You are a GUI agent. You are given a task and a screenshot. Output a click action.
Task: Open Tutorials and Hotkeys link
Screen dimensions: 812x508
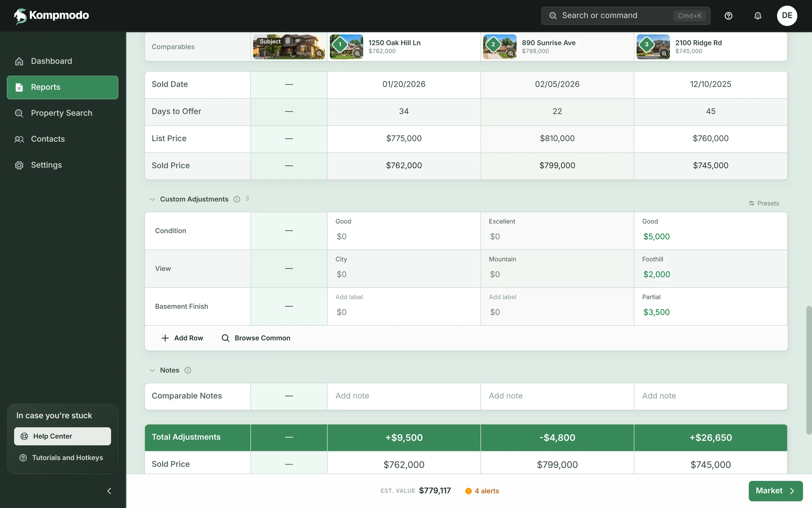[61, 458]
